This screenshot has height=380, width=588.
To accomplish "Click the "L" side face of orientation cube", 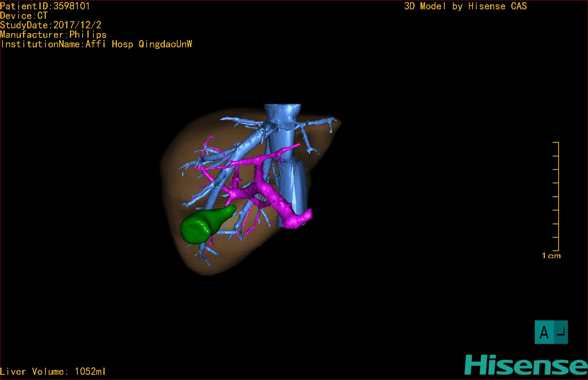I will click(561, 332).
